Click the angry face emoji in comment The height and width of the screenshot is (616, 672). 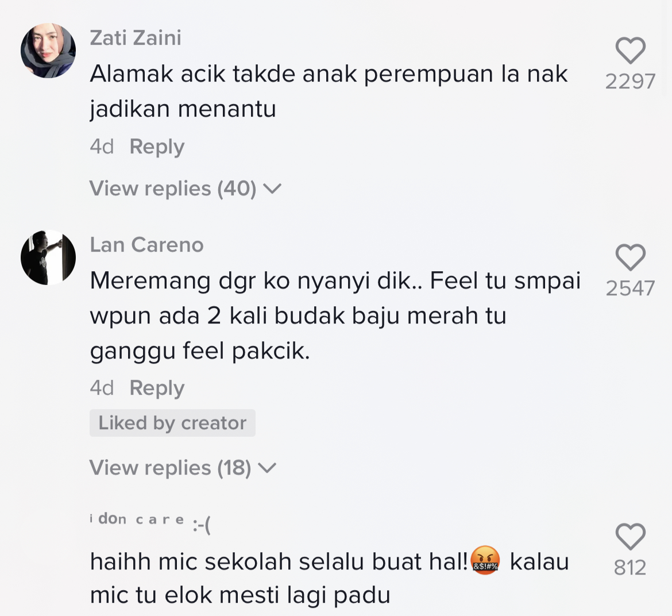tap(485, 561)
